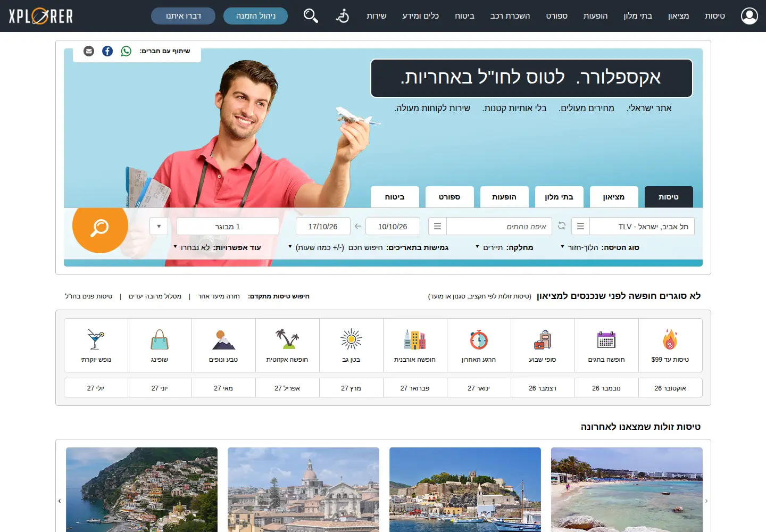The height and width of the screenshot is (532, 766).
Task: Open the beach destination thumbnail
Action: [627, 489]
